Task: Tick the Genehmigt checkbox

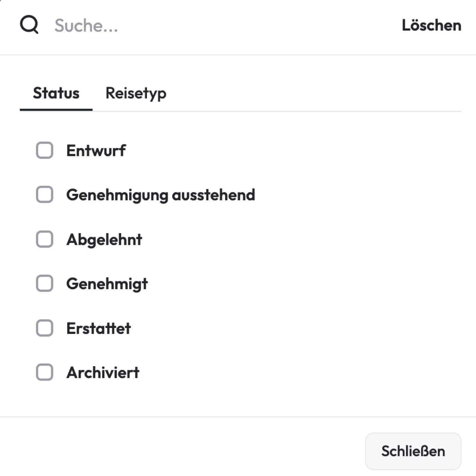Action: point(44,284)
